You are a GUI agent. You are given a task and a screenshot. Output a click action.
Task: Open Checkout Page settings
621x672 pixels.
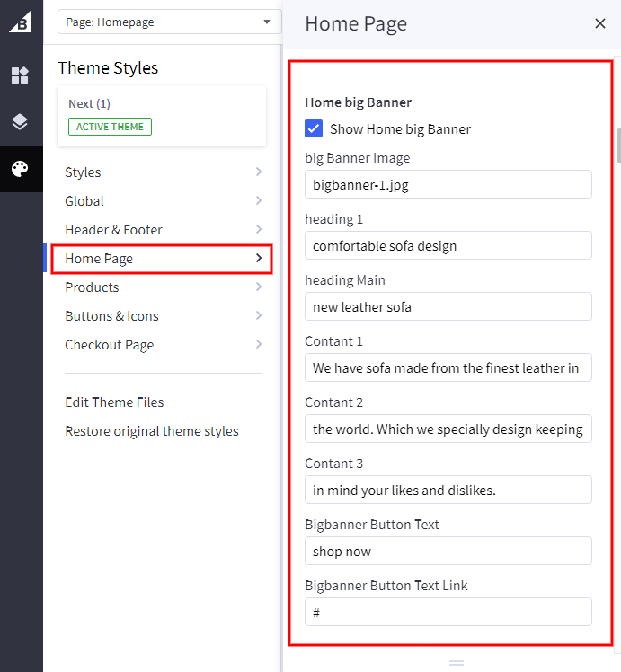click(163, 345)
